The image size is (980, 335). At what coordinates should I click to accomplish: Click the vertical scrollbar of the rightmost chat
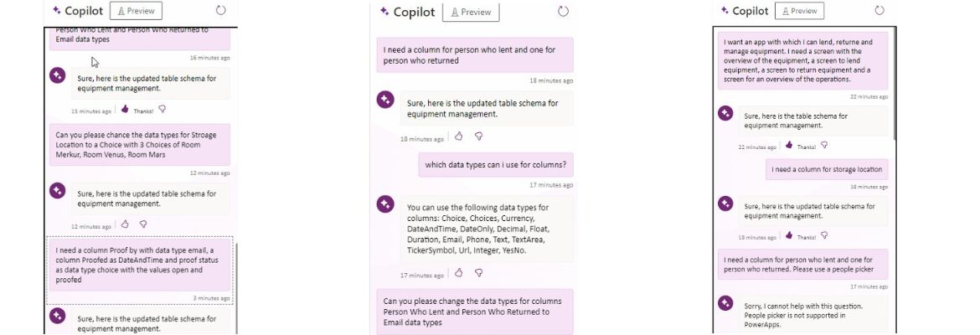(895, 84)
